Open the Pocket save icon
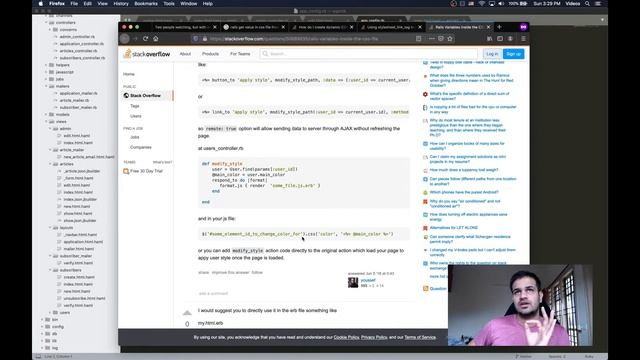 pyautogui.click(x=441, y=38)
